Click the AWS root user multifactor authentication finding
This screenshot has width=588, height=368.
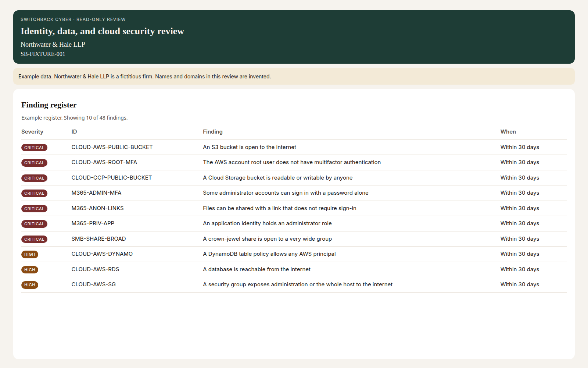coord(292,162)
